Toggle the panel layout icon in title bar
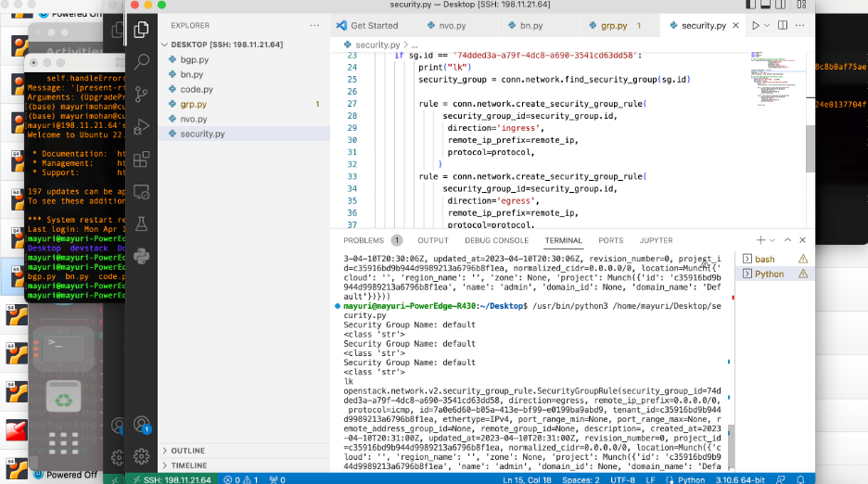Viewport: 868px width, 484px height. tap(766, 5)
